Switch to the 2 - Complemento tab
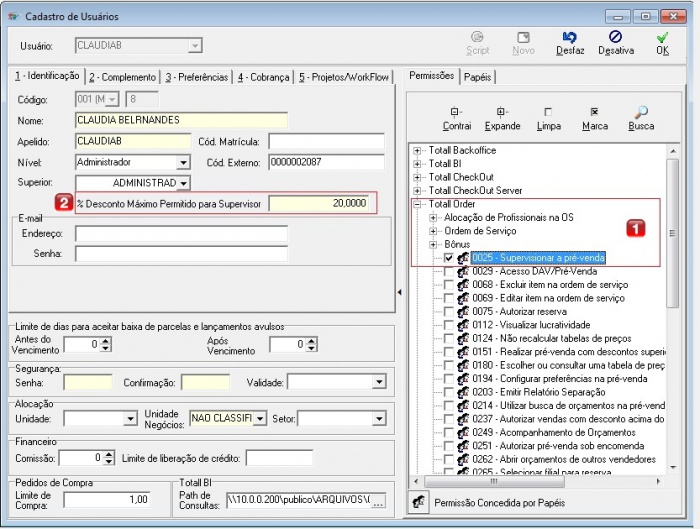Screen dimensions: 700x529 (122, 77)
